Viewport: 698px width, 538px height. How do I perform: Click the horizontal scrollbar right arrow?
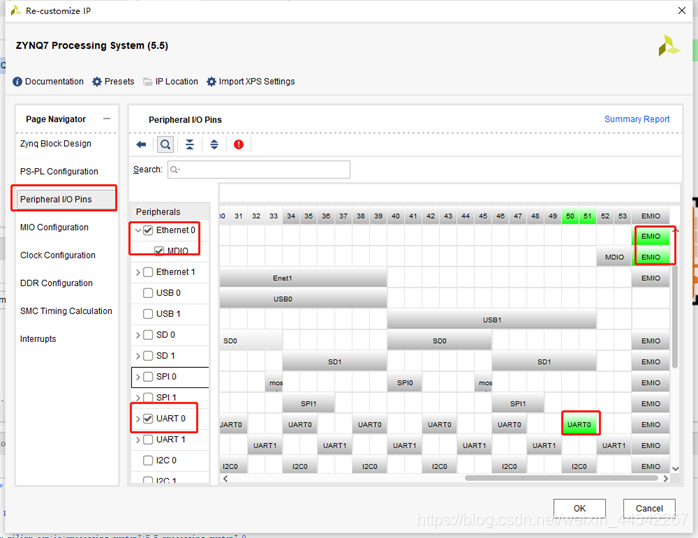pos(666,478)
